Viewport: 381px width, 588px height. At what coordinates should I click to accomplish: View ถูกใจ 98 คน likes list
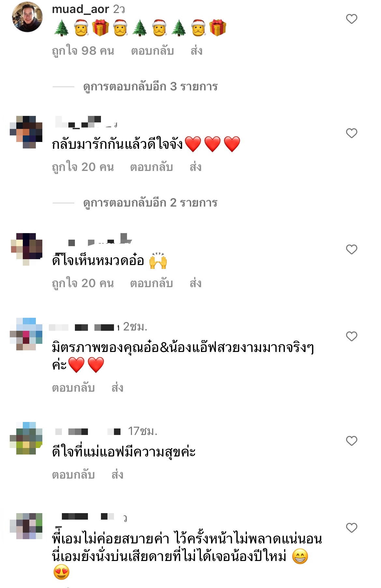(83, 51)
